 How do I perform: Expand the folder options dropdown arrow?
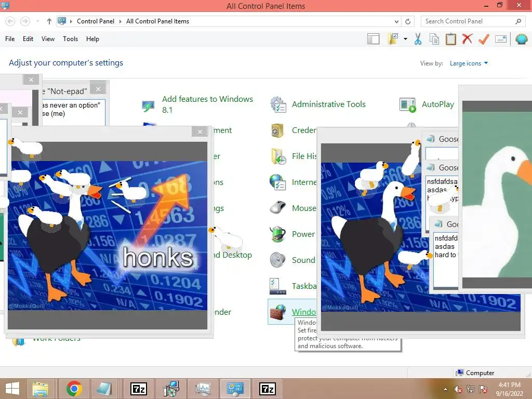coord(405,39)
